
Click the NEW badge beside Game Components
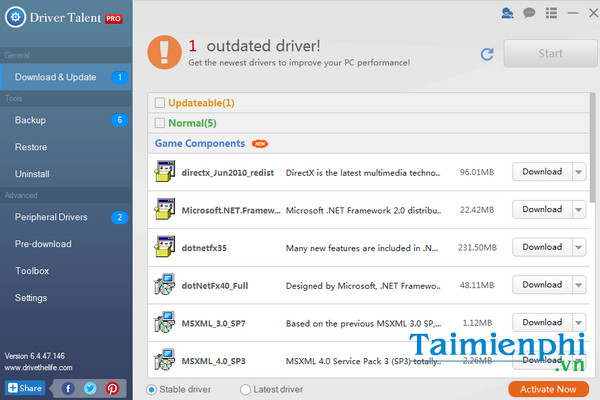click(260, 144)
